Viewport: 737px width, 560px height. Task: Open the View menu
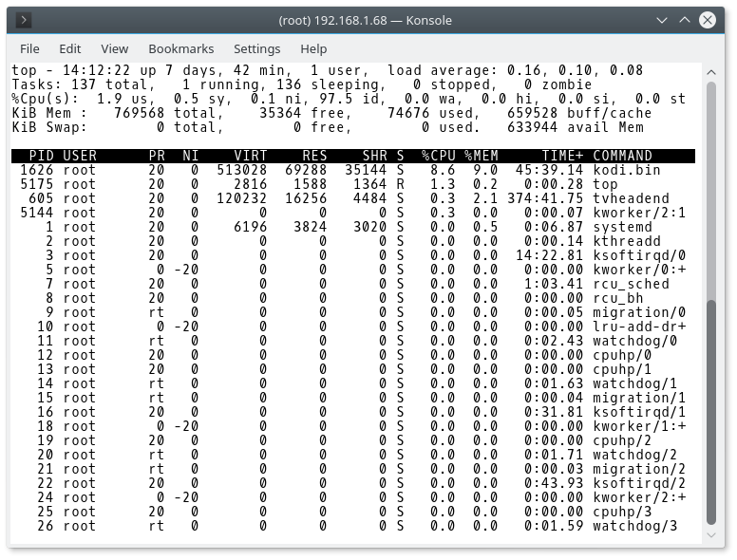click(114, 48)
